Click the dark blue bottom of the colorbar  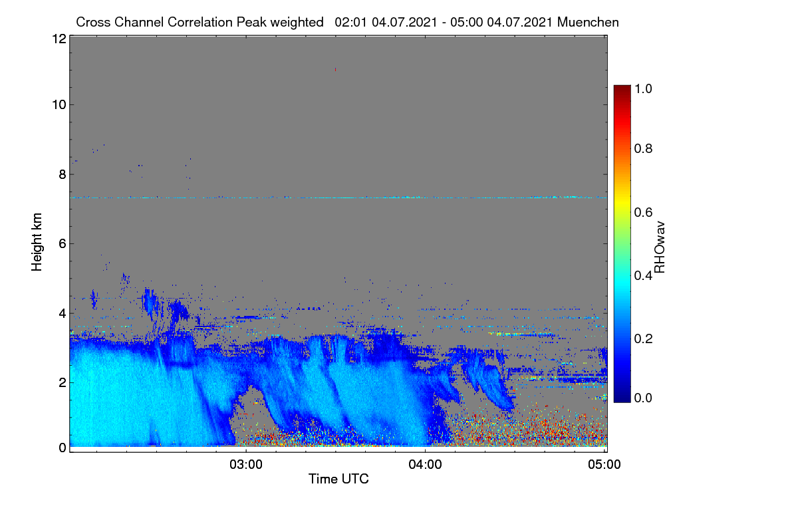tap(621, 396)
